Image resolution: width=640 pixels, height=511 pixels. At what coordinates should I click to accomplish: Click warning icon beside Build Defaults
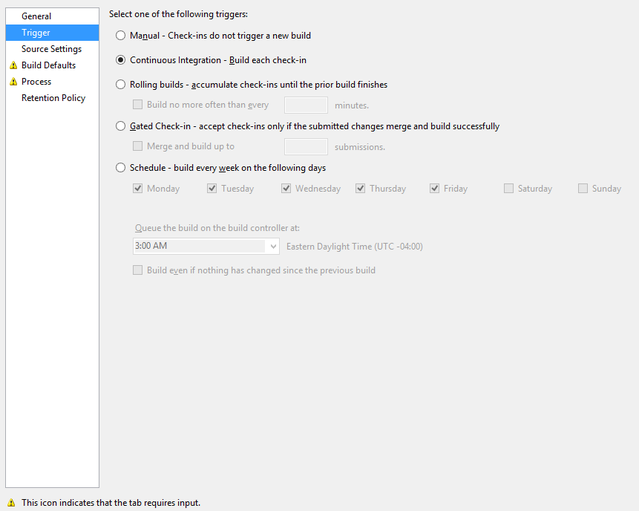(13, 65)
